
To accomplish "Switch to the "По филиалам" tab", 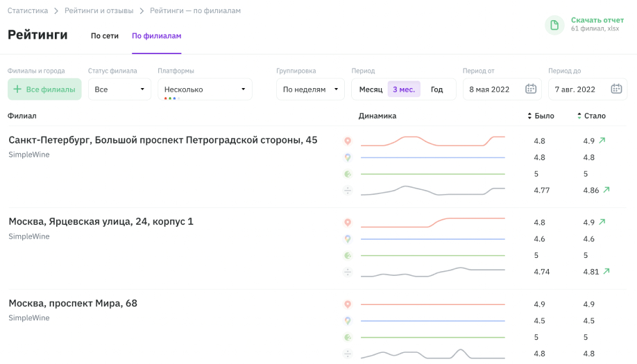I will [157, 35].
